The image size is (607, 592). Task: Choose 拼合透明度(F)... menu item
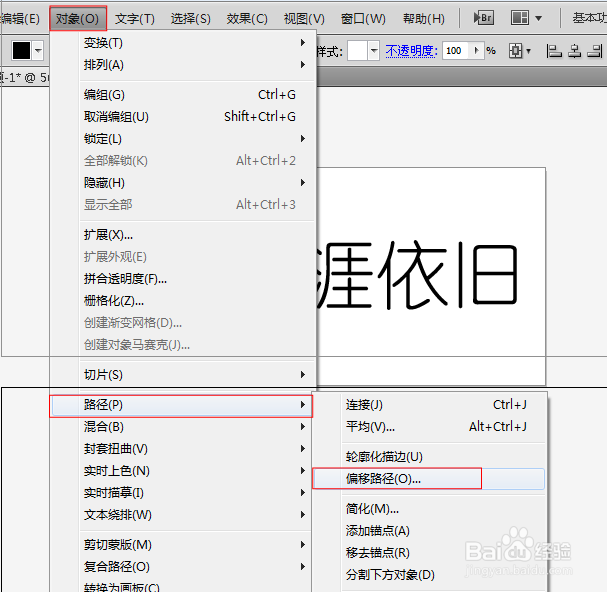click(x=197, y=279)
